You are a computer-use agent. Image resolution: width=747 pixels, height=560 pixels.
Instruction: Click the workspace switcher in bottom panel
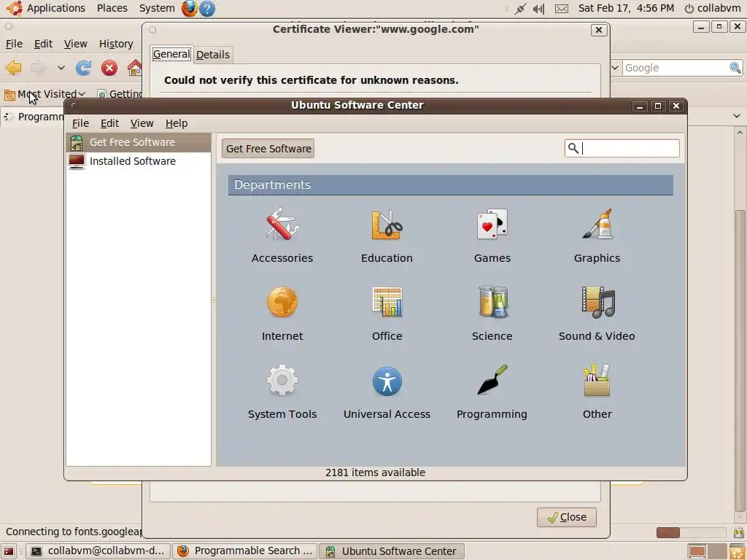click(707, 551)
